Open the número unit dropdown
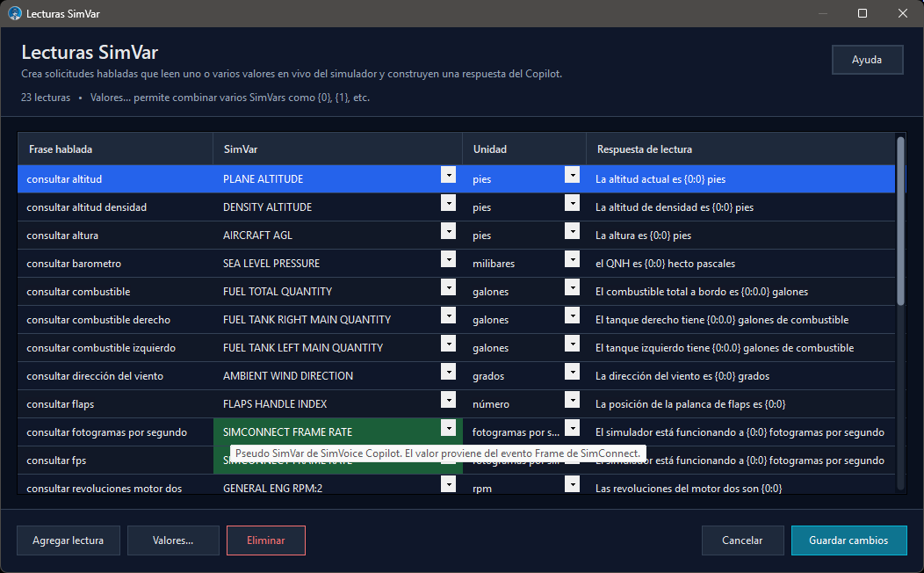 572,400
